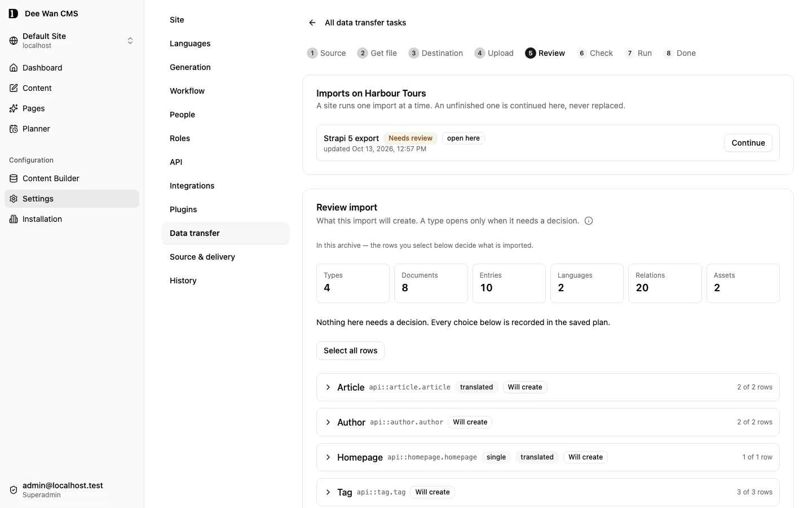Open Source & delivery settings
The height and width of the screenshot is (508, 812).
226,257
